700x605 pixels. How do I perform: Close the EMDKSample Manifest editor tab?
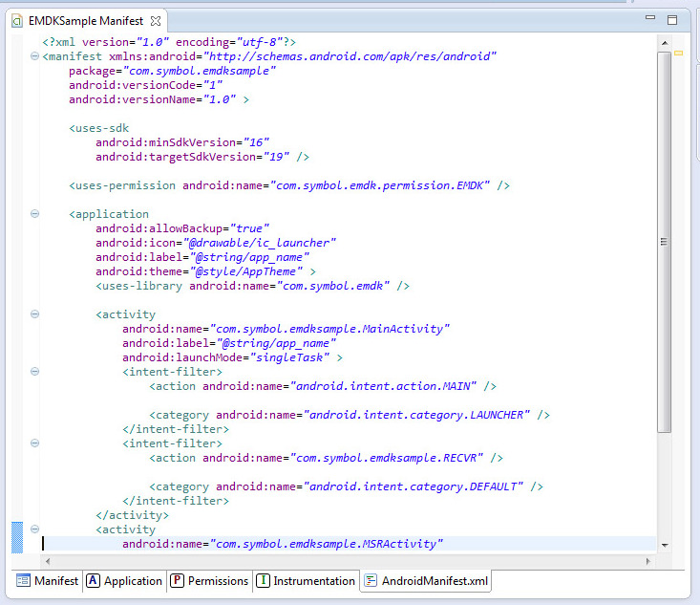(x=157, y=20)
